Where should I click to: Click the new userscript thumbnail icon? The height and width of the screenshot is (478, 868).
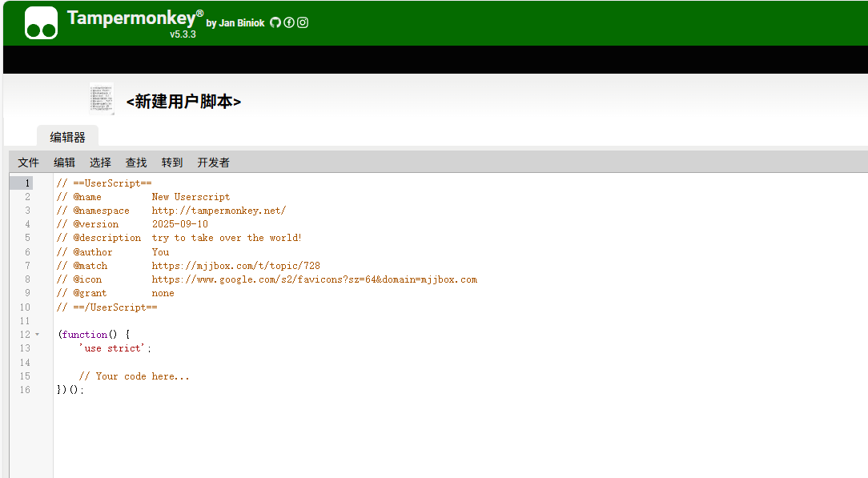tap(101, 99)
